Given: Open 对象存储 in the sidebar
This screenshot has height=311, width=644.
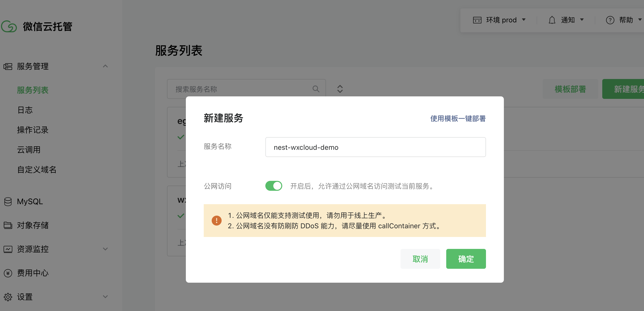Looking at the screenshot, I should point(33,225).
